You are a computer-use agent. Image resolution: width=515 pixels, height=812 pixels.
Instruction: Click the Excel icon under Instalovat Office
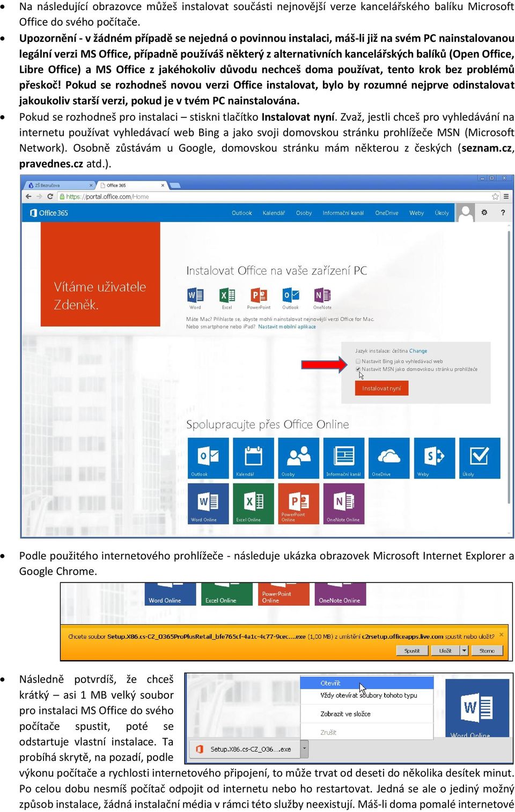pos(227,296)
